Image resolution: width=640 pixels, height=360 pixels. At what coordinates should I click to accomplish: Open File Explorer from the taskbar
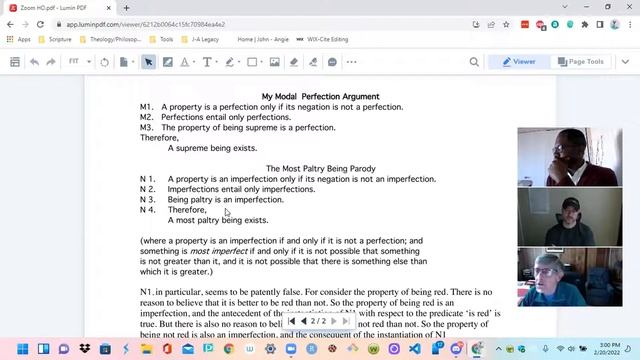[x=146, y=349]
